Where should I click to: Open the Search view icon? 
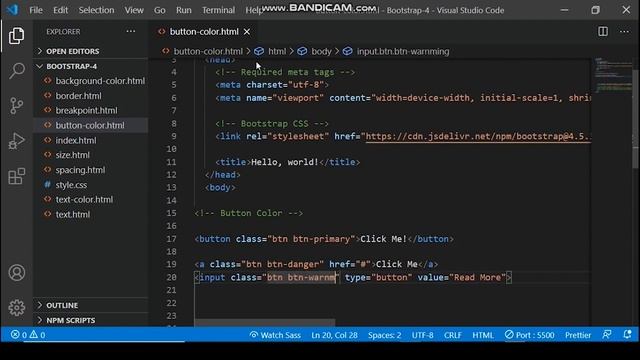16,71
